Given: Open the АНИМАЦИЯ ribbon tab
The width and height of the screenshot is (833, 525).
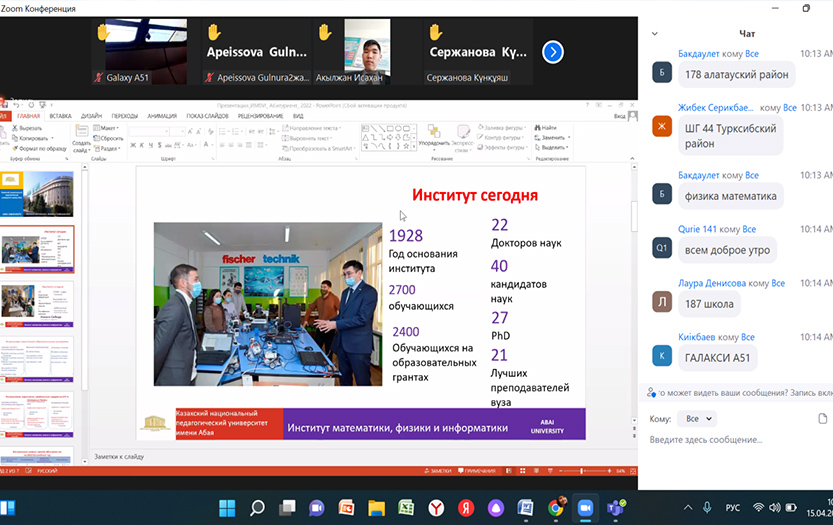Looking at the screenshot, I should 163,116.
